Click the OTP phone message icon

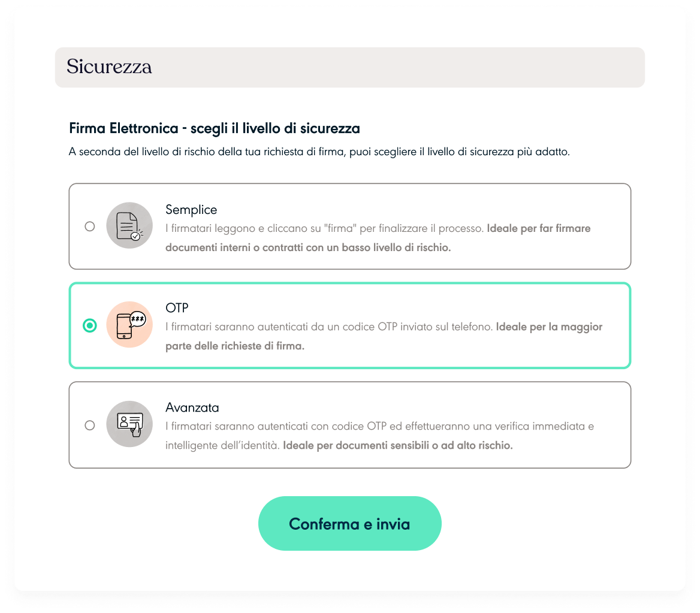click(129, 325)
